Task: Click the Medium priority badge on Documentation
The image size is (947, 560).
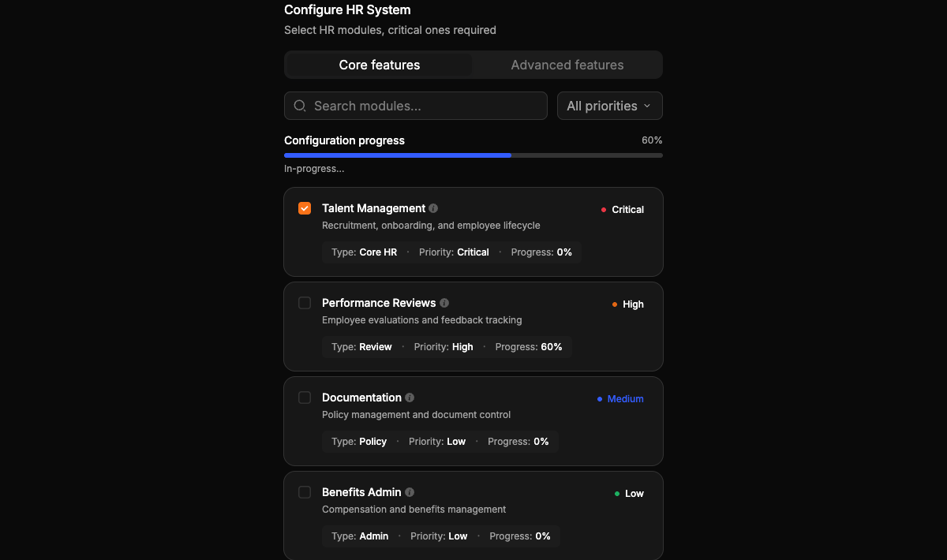Action: tap(620, 399)
